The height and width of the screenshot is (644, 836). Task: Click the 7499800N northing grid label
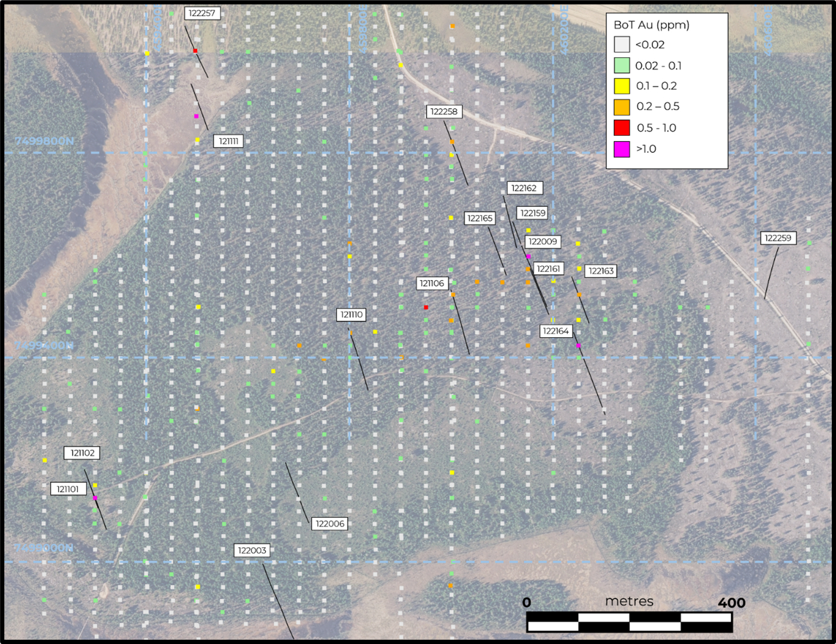click(44, 141)
